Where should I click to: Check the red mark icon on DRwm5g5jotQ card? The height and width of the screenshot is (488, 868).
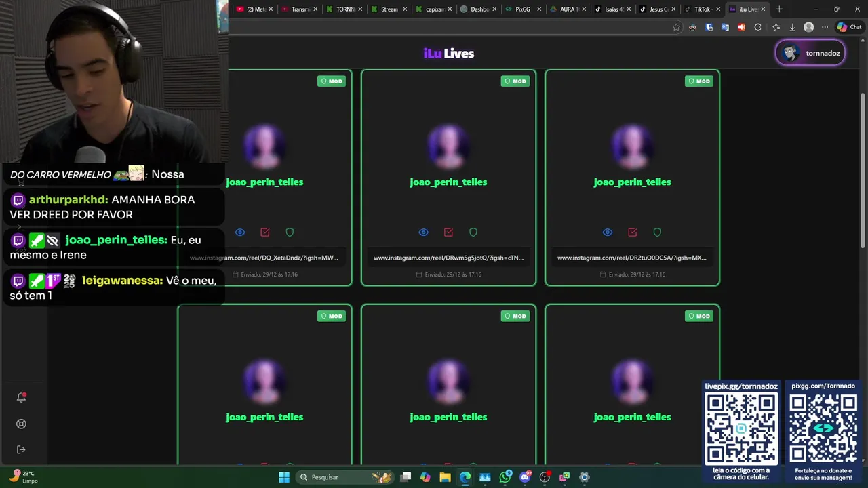coord(448,232)
